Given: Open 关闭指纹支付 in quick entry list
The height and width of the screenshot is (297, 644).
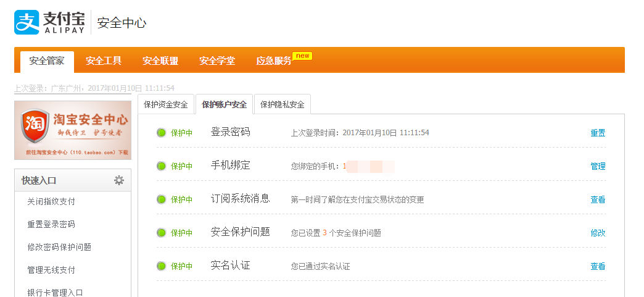Looking at the screenshot, I should (x=51, y=201).
